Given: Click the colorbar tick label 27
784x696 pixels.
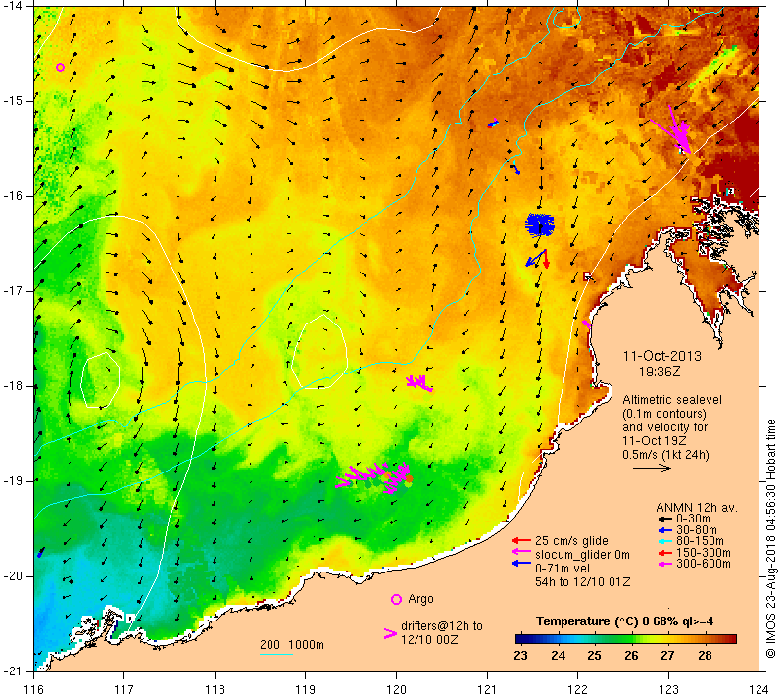Looking at the screenshot, I should pos(668,656).
